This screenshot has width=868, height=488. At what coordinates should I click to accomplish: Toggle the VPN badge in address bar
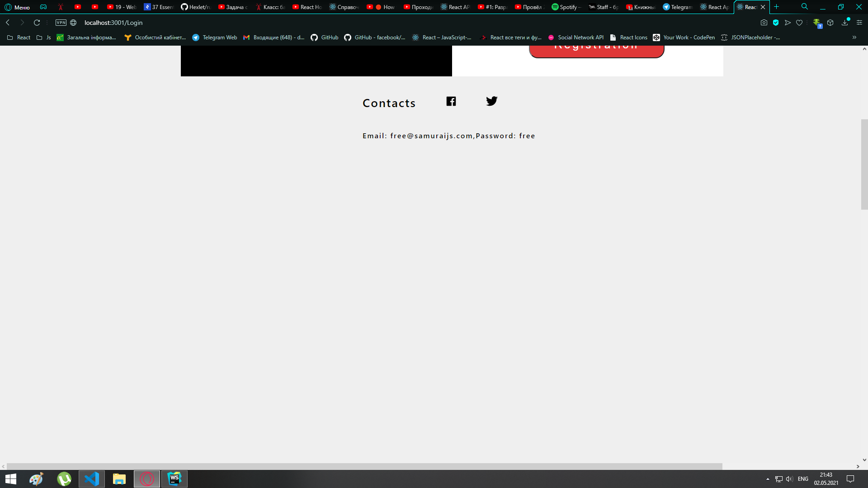61,23
